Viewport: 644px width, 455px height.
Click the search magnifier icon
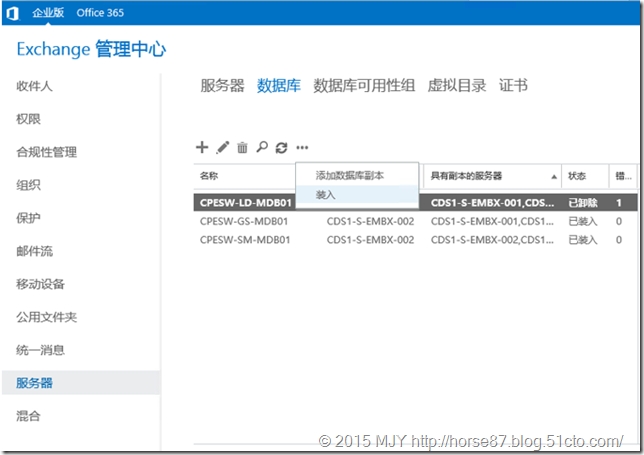point(262,147)
